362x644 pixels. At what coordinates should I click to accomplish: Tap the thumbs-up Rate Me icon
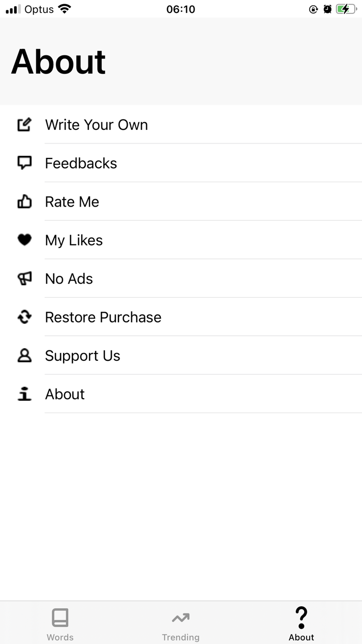tap(24, 201)
